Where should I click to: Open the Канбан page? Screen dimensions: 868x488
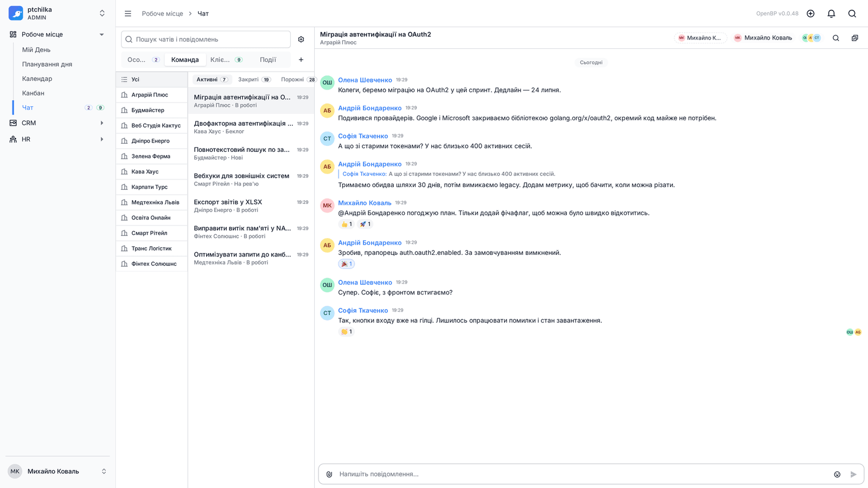pos(33,93)
